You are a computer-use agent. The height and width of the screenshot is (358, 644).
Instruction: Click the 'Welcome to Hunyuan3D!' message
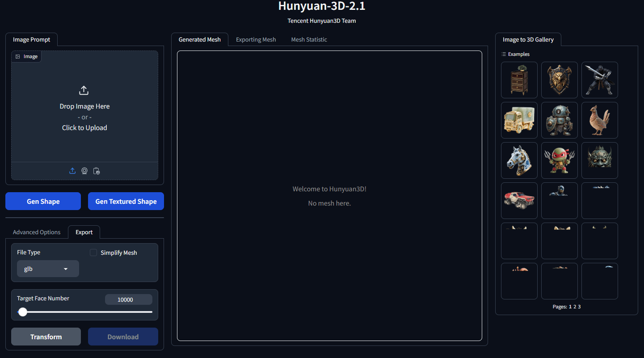[x=329, y=189]
